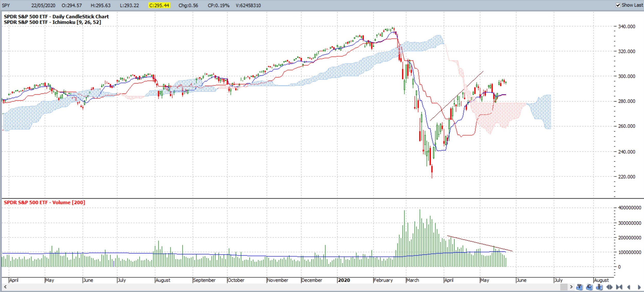Click the compress horizontally inward-arrows icon
Screen dimensions: 644x292
(619, 287)
